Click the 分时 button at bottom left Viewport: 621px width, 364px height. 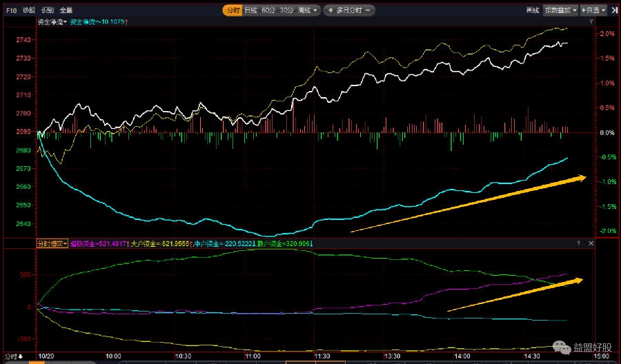click(12, 356)
